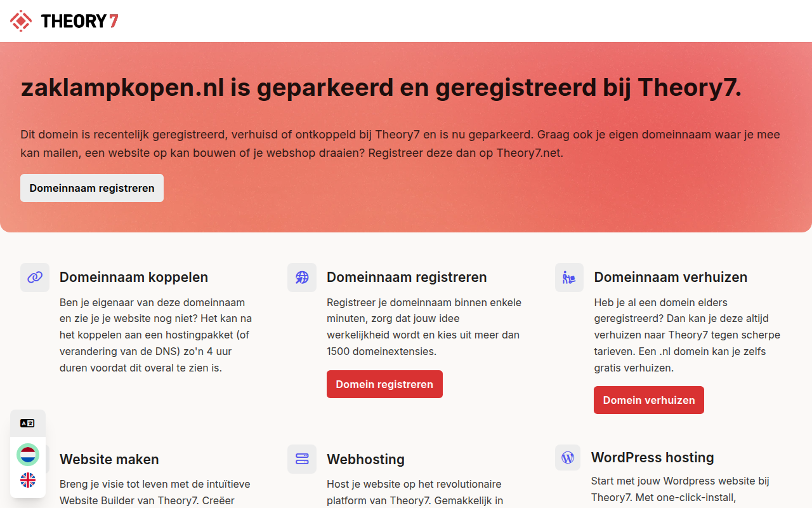Click the globe icon beside Domeinnaam registreren

302,277
